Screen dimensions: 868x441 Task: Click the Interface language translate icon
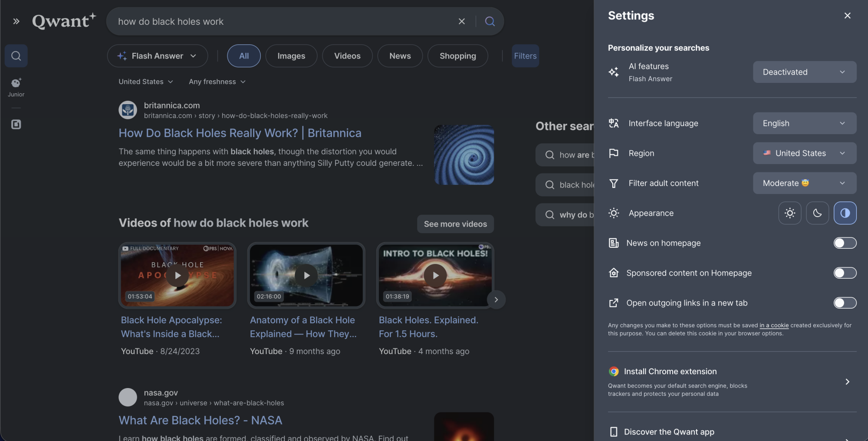(x=614, y=123)
